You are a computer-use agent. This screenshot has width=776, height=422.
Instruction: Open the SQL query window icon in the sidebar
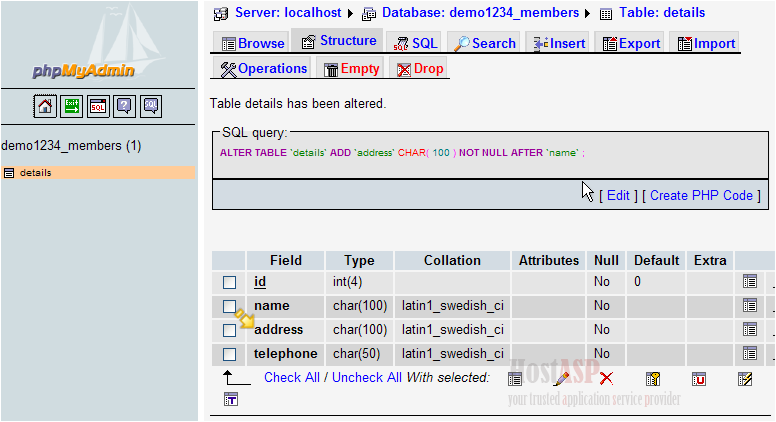pyautogui.click(x=98, y=106)
